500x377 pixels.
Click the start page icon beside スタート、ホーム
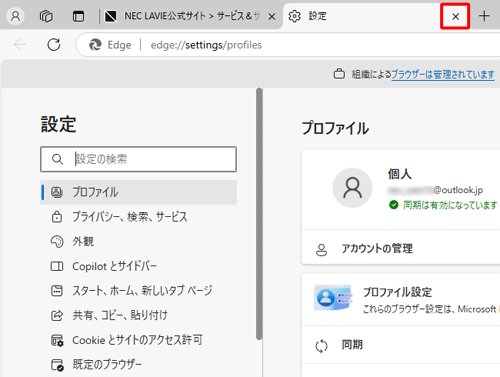[x=57, y=291]
